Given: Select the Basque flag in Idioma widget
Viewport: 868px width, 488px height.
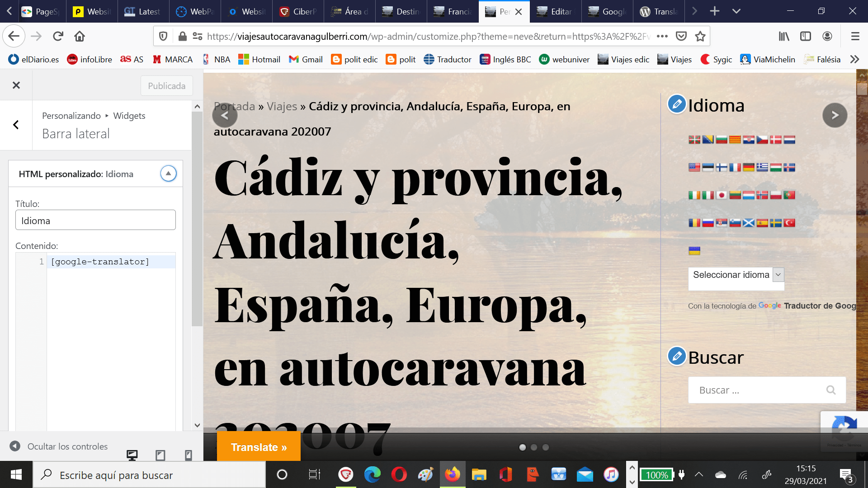Looking at the screenshot, I should coord(694,140).
